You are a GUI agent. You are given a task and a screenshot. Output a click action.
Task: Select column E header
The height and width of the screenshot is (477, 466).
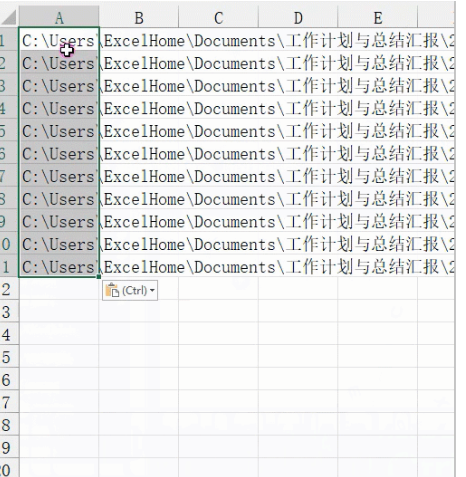377,18
